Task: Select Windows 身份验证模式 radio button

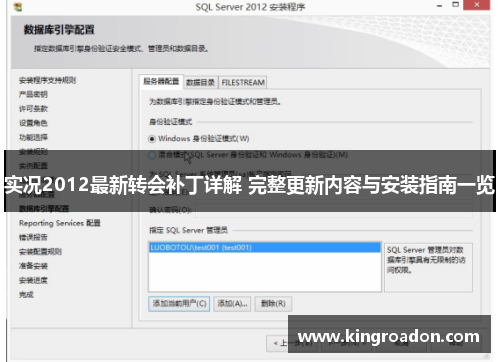Action: coord(152,139)
